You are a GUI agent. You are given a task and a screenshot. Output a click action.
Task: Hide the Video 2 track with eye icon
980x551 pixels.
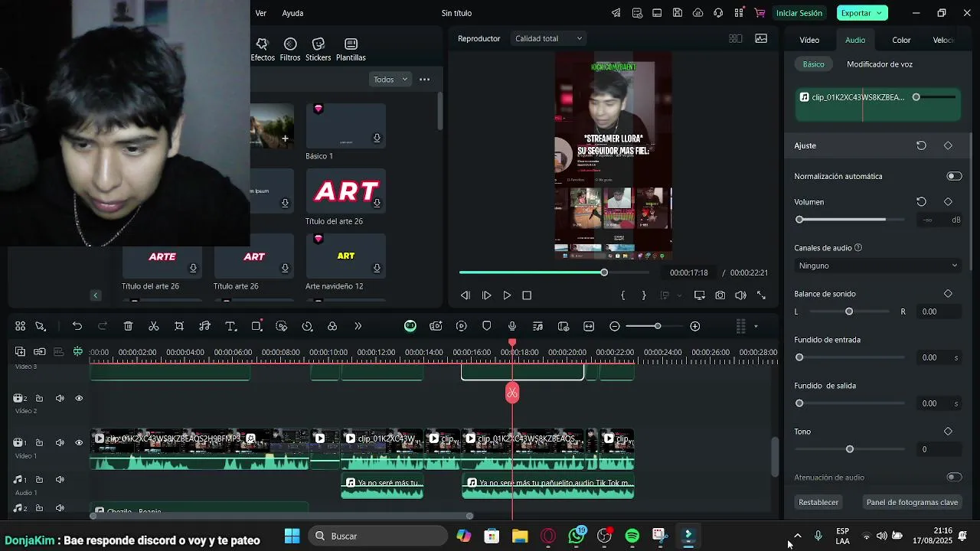pos(79,398)
